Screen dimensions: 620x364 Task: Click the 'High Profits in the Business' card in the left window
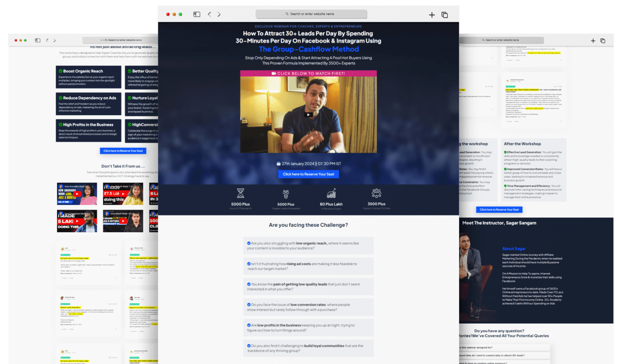[x=88, y=131]
